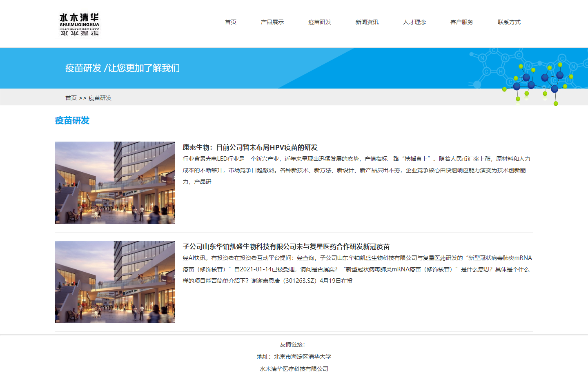The image size is (588, 375).
Task: Select 疫苗研发 in the top navigation bar
Action: 320,22
